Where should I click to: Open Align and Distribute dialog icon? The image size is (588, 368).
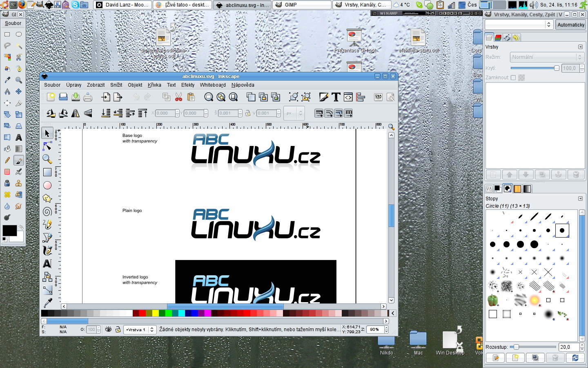(x=361, y=97)
